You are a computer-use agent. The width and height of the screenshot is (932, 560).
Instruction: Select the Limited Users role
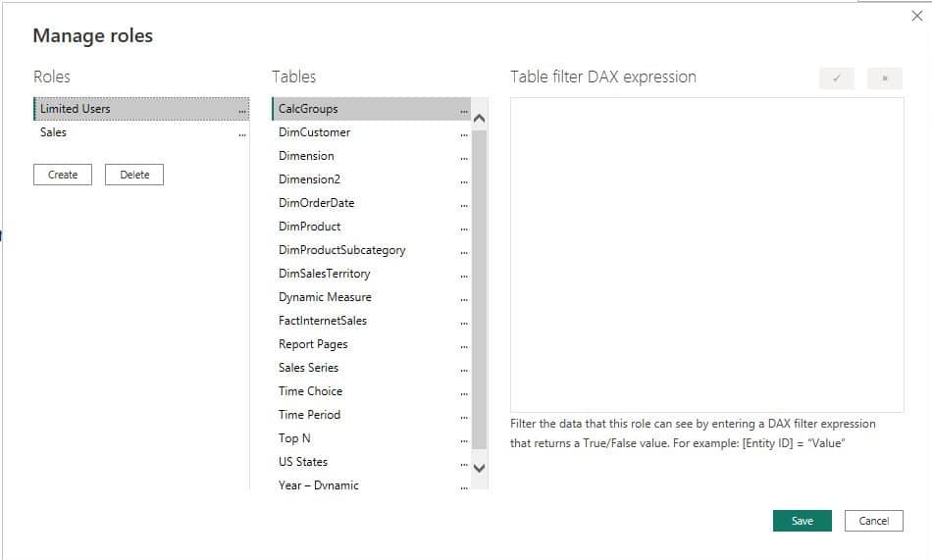click(141, 109)
